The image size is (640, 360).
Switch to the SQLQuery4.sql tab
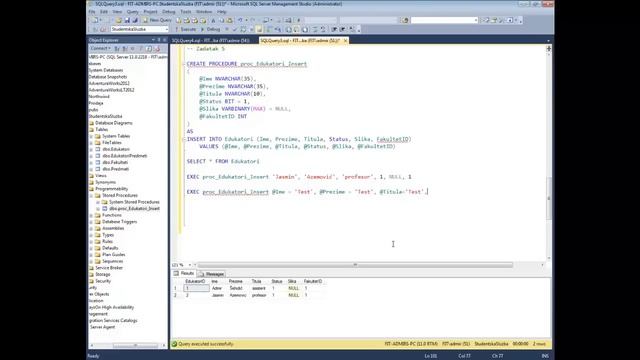(211, 40)
